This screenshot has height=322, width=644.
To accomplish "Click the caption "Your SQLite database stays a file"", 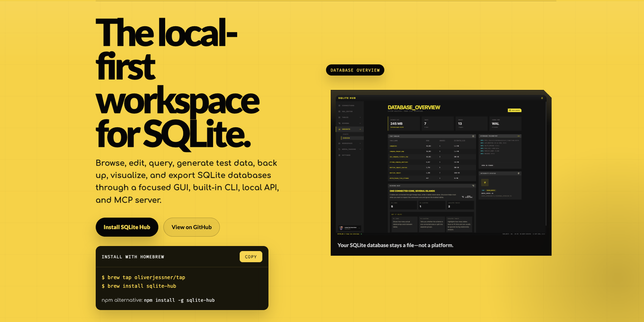I will pos(395,245).
